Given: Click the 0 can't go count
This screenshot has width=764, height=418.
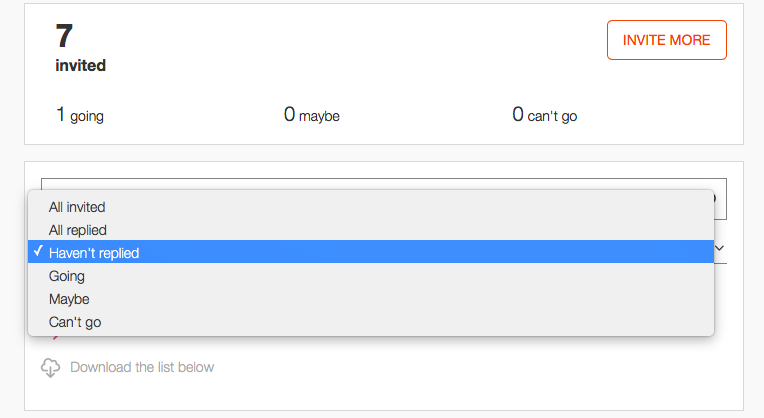Looking at the screenshot, I should 544,115.
